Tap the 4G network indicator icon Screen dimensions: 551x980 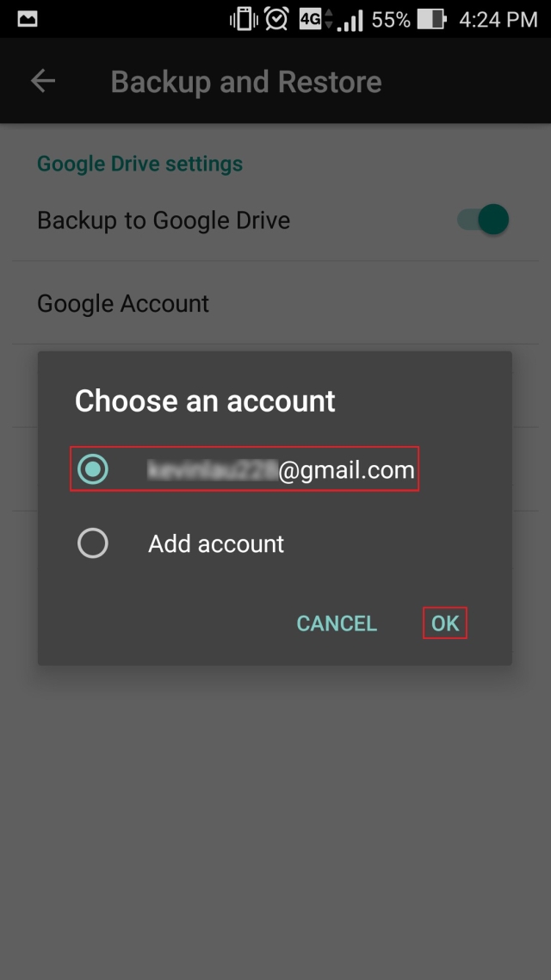315,19
